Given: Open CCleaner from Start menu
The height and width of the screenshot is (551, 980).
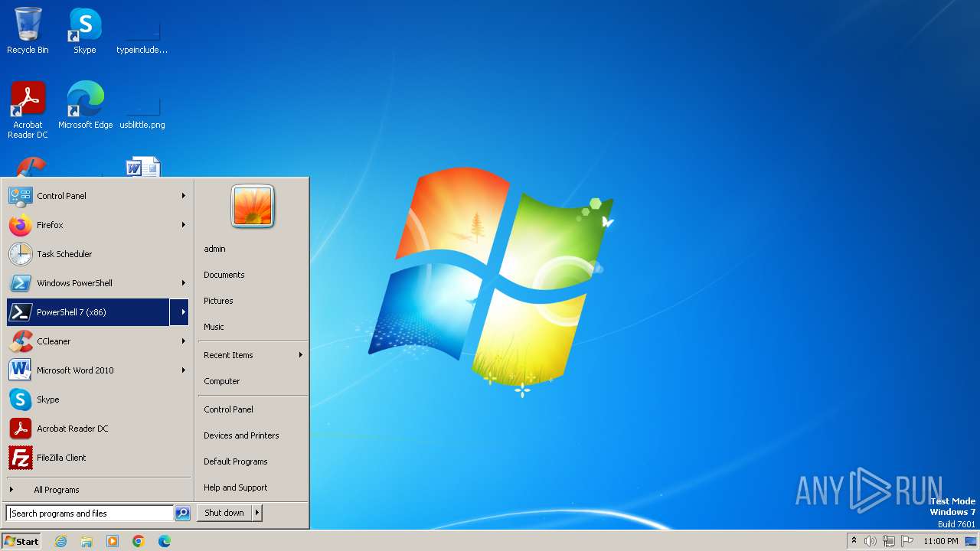Looking at the screenshot, I should (x=98, y=341).
